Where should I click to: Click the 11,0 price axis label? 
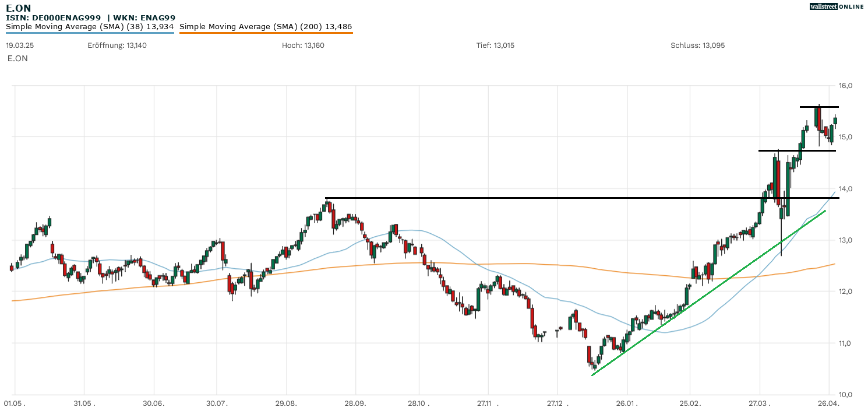[846, 343]
